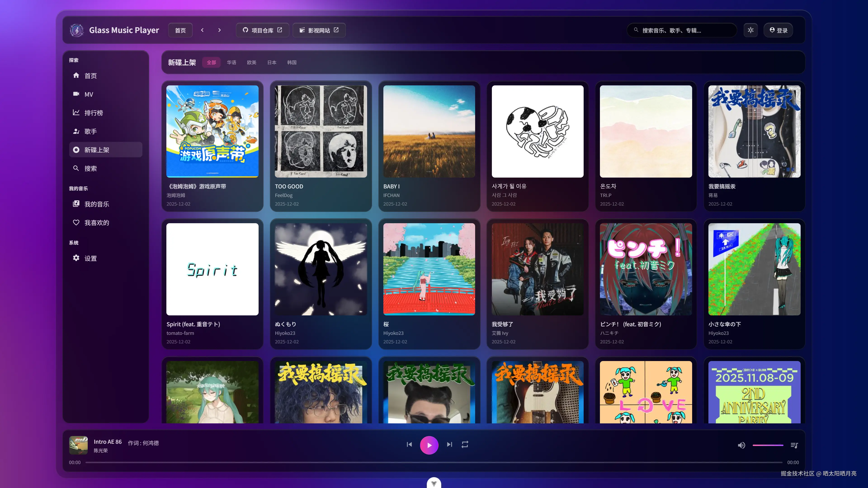Navigate forward with the right chevron
The width and height of the screenshot is (868, 488).
219,30
